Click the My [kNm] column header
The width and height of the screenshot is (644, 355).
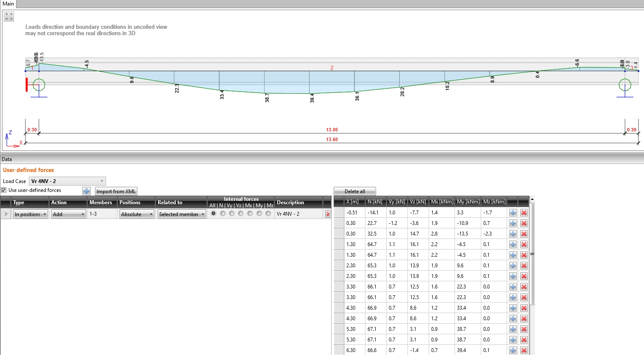(x=468, y=202)
